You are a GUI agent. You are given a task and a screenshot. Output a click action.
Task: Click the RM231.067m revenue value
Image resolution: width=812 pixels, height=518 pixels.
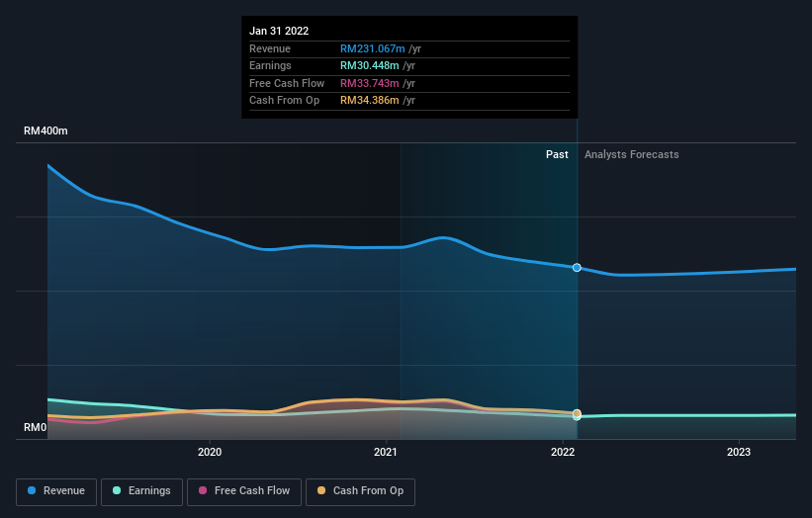coord(372,48)
